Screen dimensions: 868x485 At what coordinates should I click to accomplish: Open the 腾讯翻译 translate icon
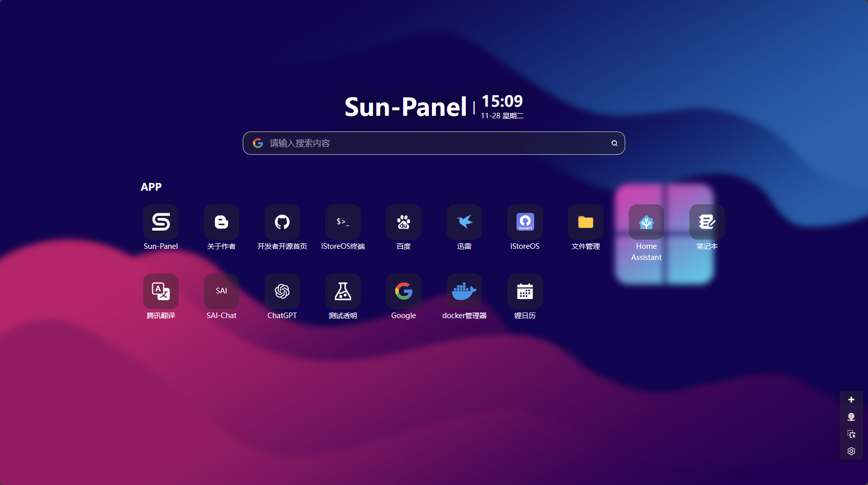point(161,291)
